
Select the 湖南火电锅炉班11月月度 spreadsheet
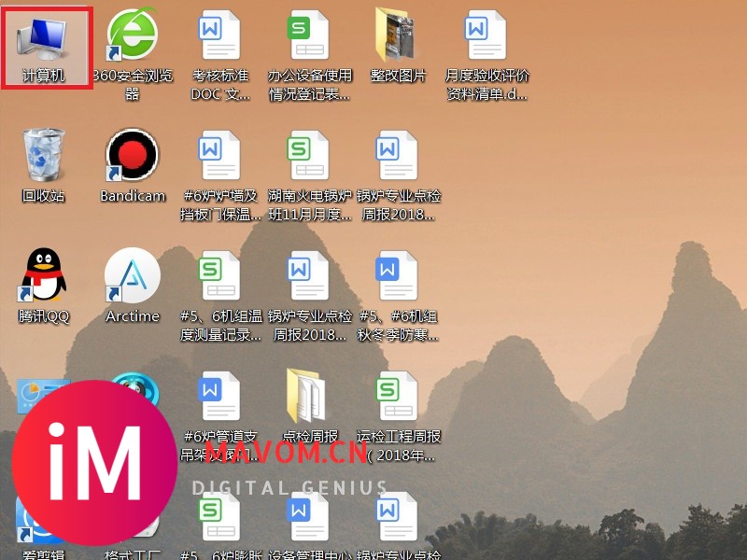coord(309,156)
